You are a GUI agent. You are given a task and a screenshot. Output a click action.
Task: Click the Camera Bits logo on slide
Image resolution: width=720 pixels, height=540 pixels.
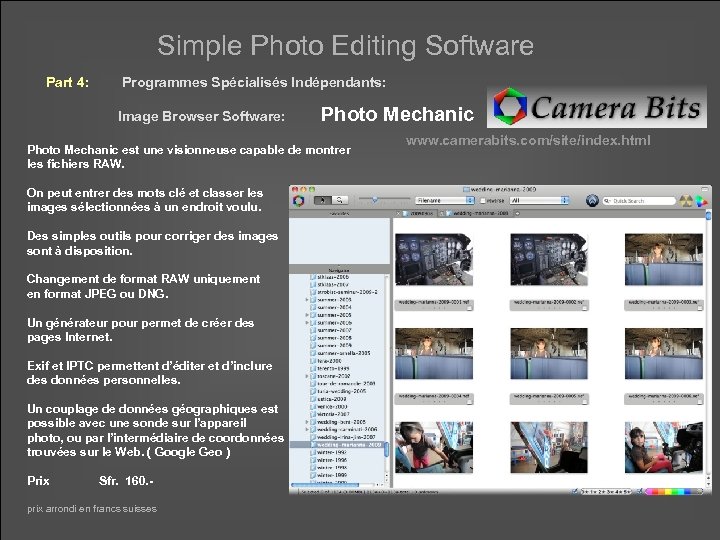(x=597, y=107)
